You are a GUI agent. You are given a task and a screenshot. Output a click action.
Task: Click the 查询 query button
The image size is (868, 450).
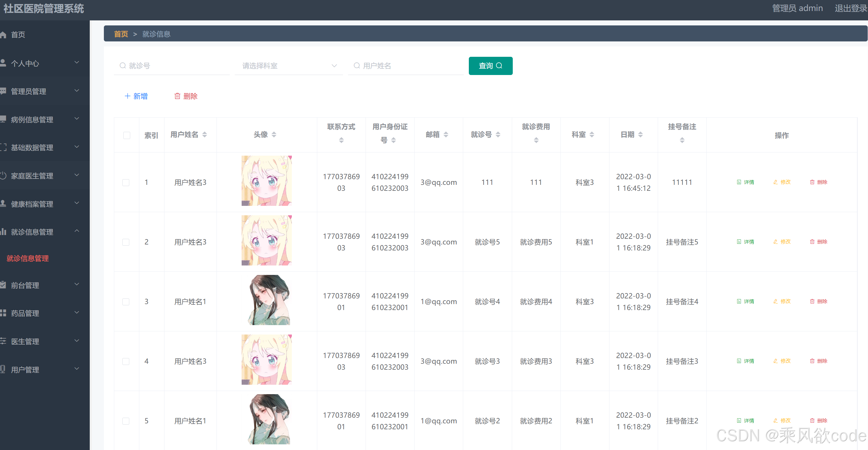490,66
